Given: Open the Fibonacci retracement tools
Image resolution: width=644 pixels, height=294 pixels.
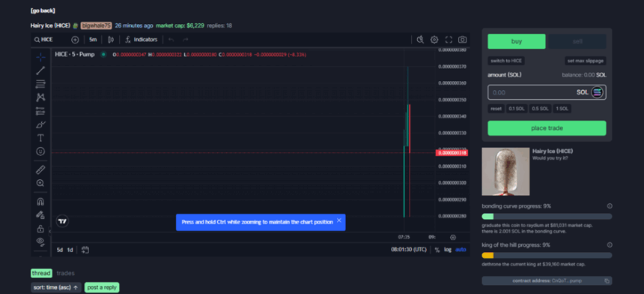Looking at the screenshot, I should [40, 84].
